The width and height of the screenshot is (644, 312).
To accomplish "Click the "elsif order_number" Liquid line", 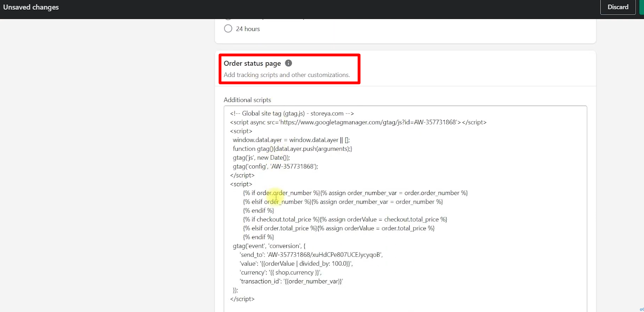I will pyautogui.click(x=343, y=202).
